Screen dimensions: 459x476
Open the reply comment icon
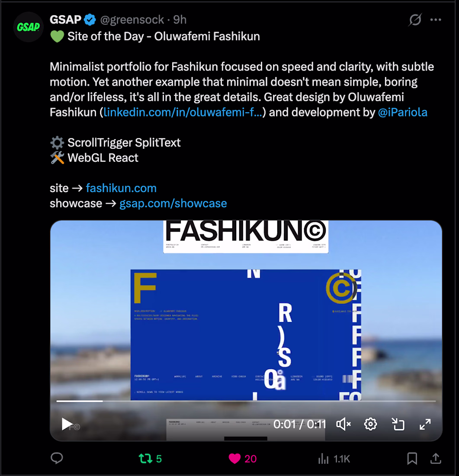click(57, 458)
